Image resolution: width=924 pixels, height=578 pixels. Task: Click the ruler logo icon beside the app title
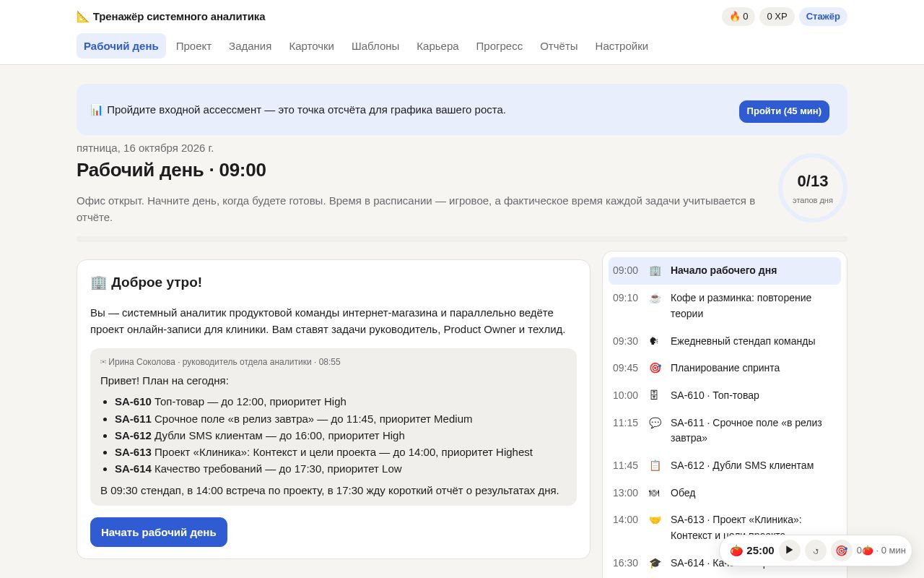[83, 17]
